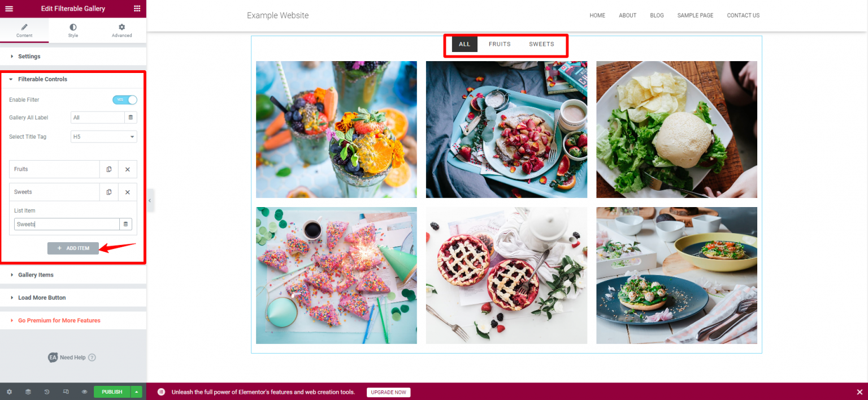Image resolution: width=868 pixels, height=400 pixels.
Task: Collapse the editor panel side handle
Action: click(150, 200)
